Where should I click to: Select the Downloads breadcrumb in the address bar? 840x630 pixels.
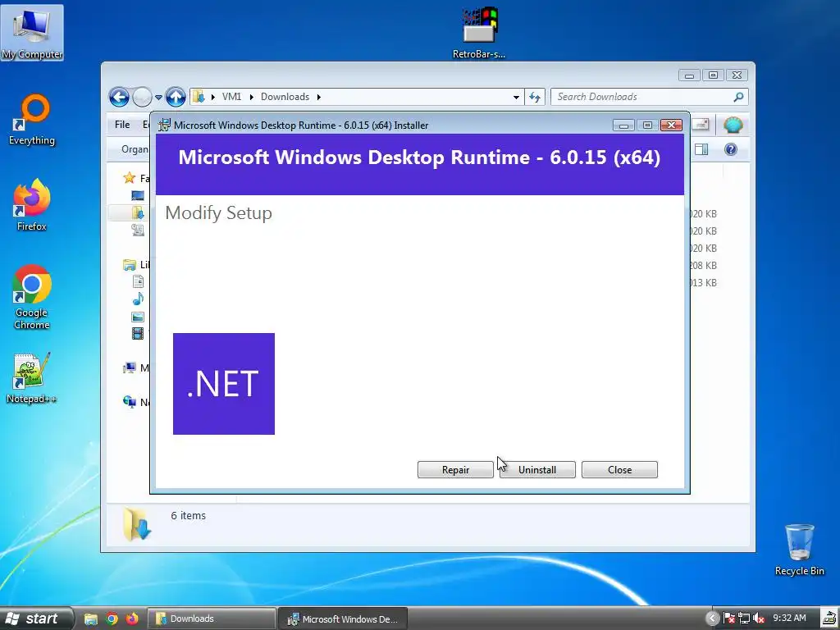[285, 97]
